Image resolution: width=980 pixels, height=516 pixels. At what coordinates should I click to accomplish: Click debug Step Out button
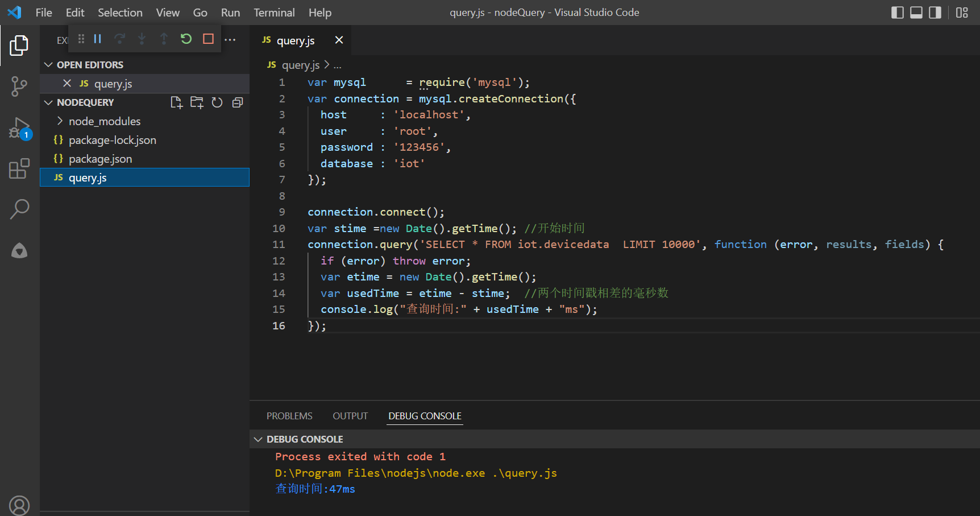tap(164, 39)
